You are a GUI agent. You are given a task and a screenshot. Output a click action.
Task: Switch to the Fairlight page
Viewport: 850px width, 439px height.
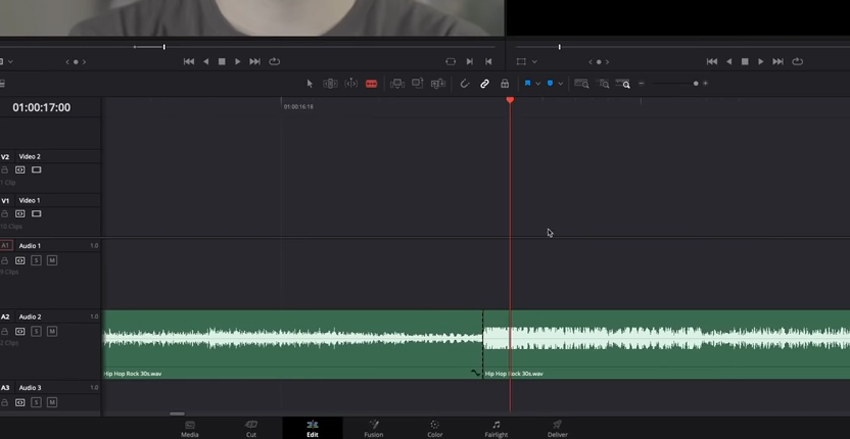point(496,429)
